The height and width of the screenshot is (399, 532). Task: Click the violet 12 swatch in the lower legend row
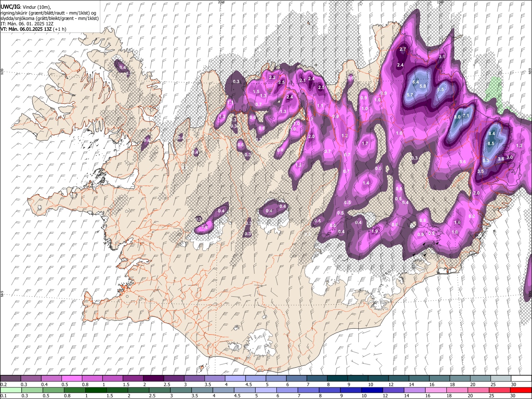[393, 390]
